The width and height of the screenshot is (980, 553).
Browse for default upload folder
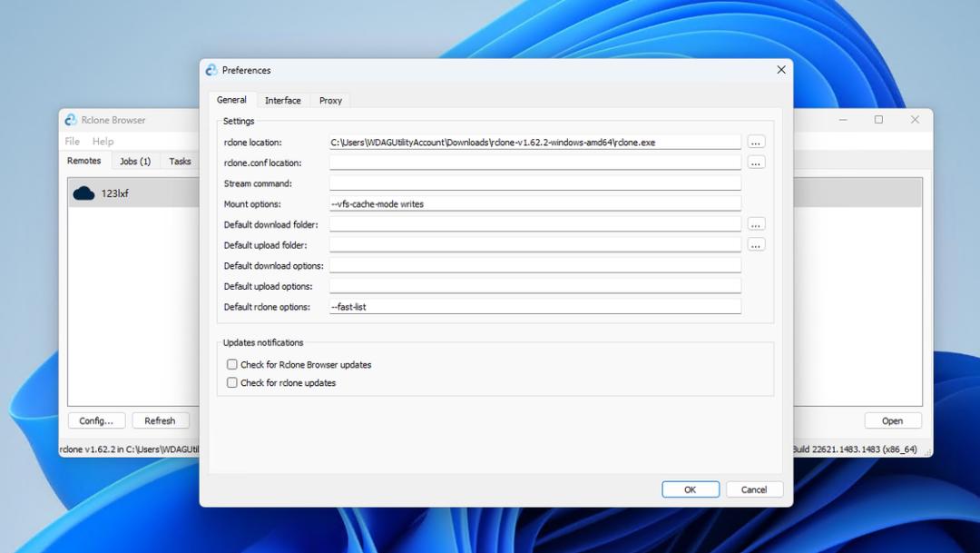coord(756,244)
